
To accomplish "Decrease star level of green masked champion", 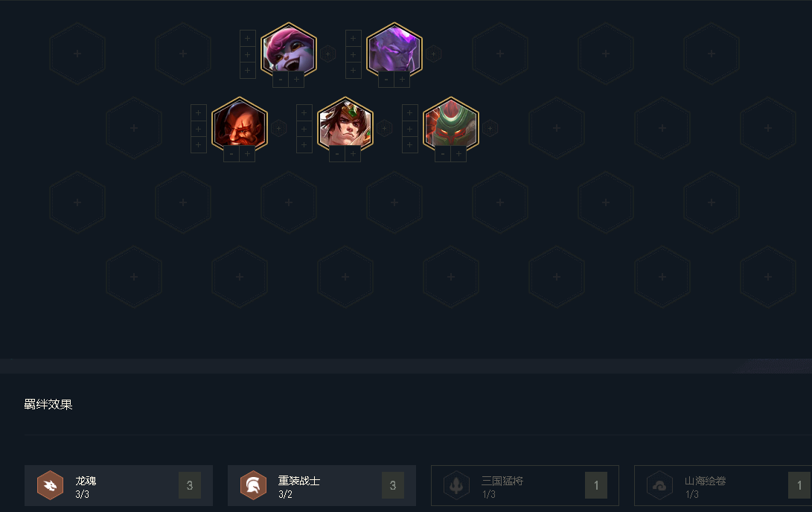I will tap(443, 154).
